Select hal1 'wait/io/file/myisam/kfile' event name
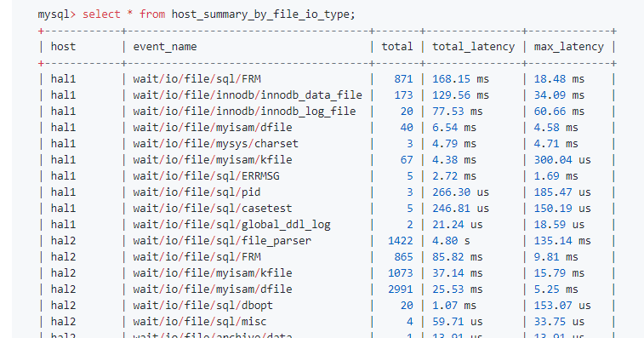 pyautogui.click(x=213, y=160)
